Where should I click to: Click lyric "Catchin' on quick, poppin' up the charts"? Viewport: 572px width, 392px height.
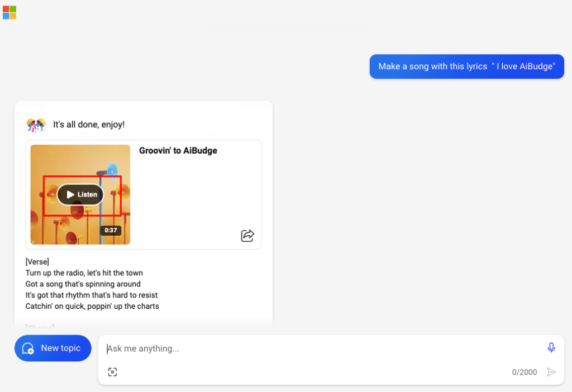coord(92,307)
